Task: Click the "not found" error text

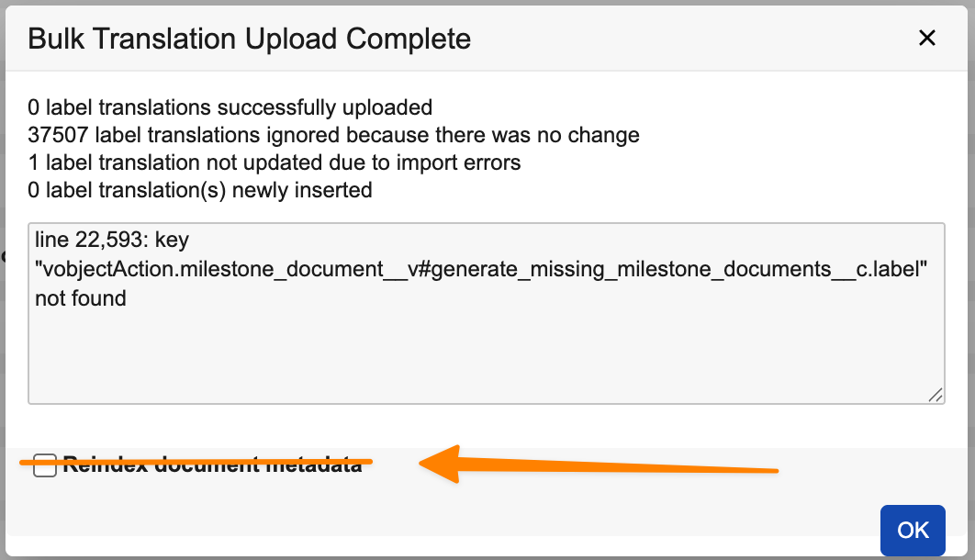Action: pyautogui.click(x=80, y=298)
